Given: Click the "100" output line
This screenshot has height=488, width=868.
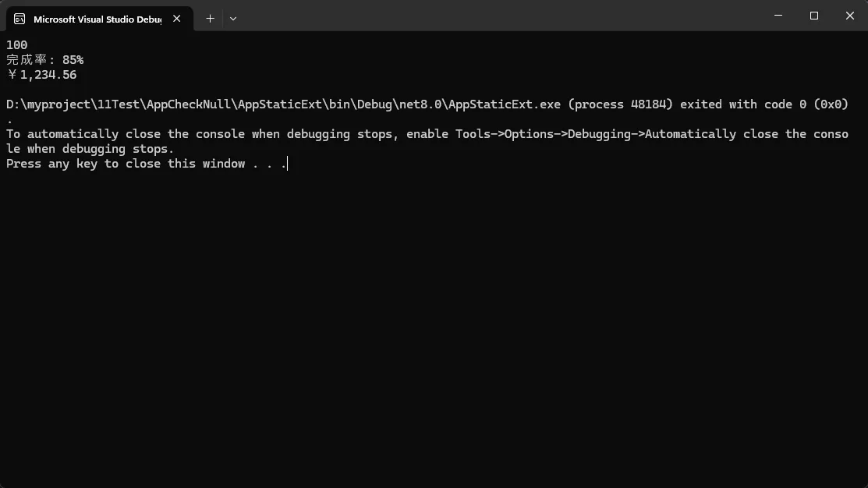Looking at the screenshot, I should tap(17, 45).
